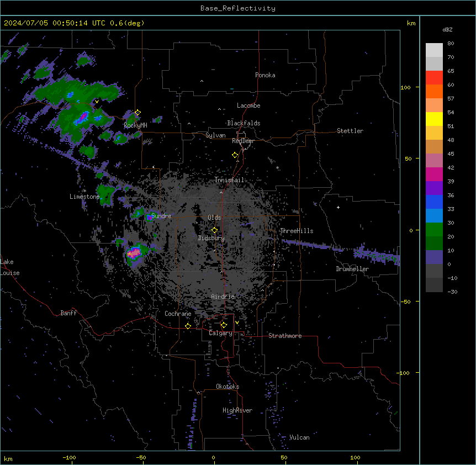
Task: Click the yellow diamond marker south of RedDeer
Action: pos(235,155)
